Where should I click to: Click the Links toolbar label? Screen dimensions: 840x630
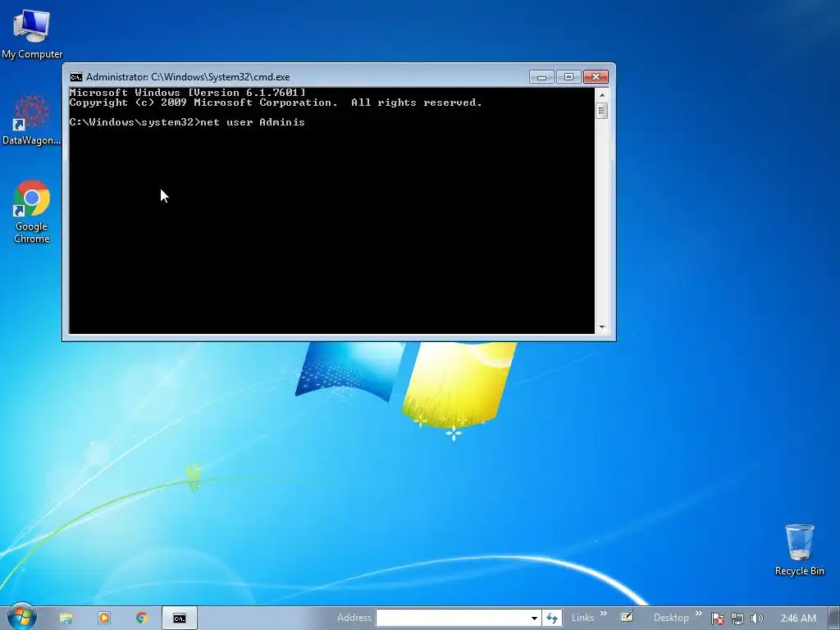pyautogui.click(x=582, y=618)
